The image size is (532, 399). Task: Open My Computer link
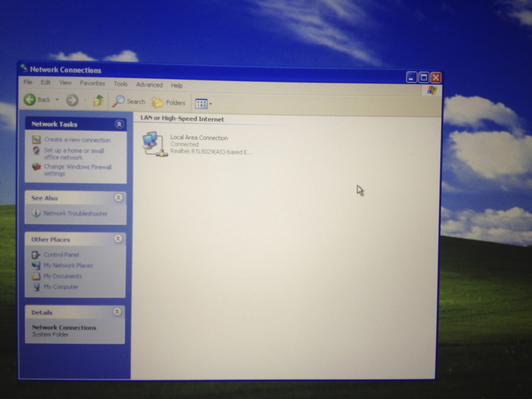coord(61,287)
